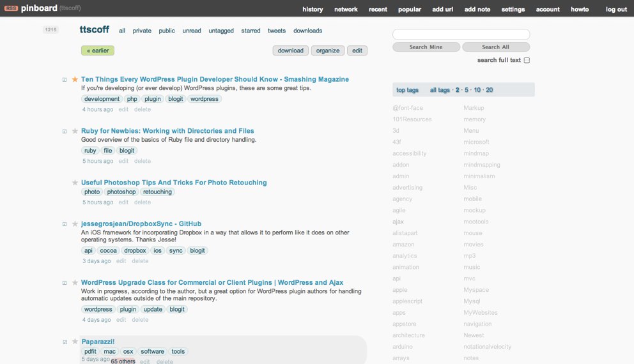Star the Paparazzi! bookmark
The width and height of the screenshot is (634, 364).
(75, 342)
